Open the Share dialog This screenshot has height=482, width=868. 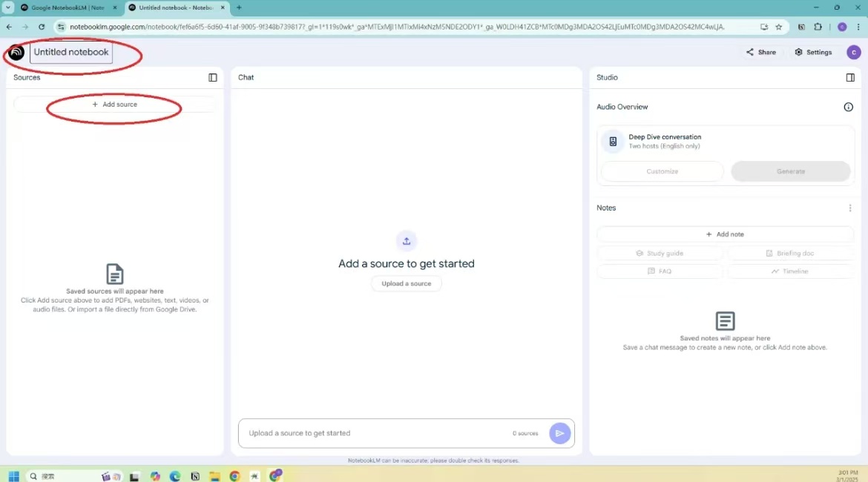(760, 53)
